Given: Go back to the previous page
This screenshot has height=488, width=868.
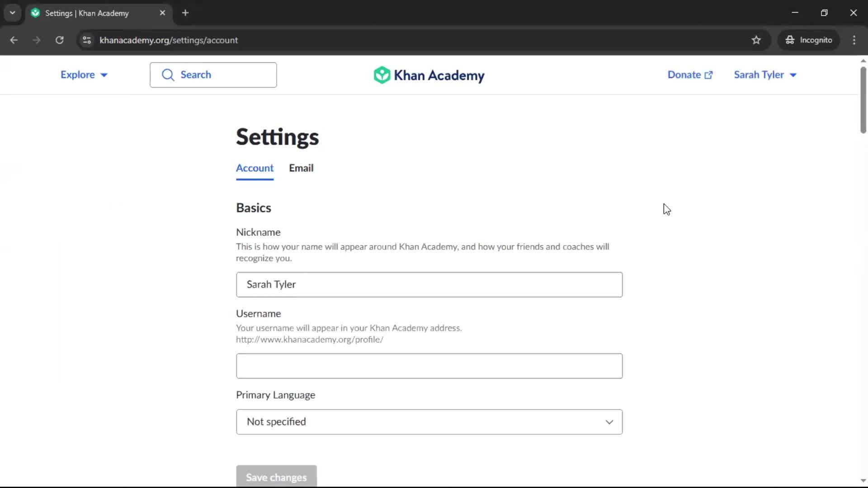Looking at the screenshot, I should [x=14, y=40].
